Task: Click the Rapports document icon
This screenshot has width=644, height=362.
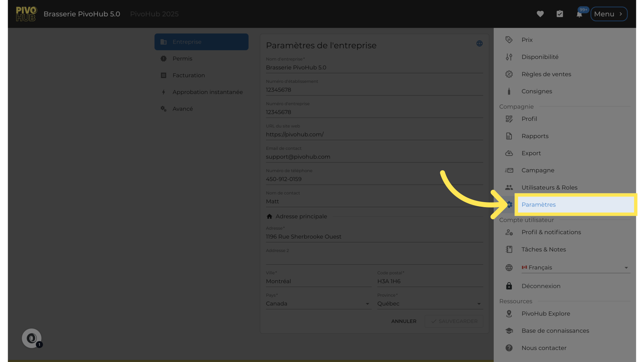Action: [x=509, y=136]
